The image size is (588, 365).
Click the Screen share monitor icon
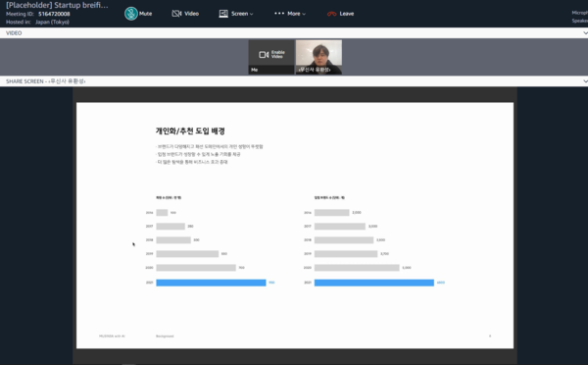click(x=223, y=14)
